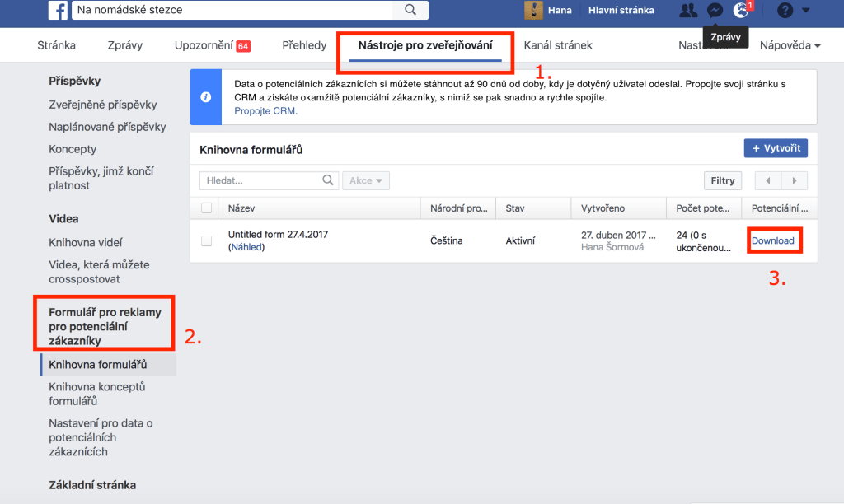Click the Facebook logo icon
Screen dimensions: 844x504
(x=56, y=10)
